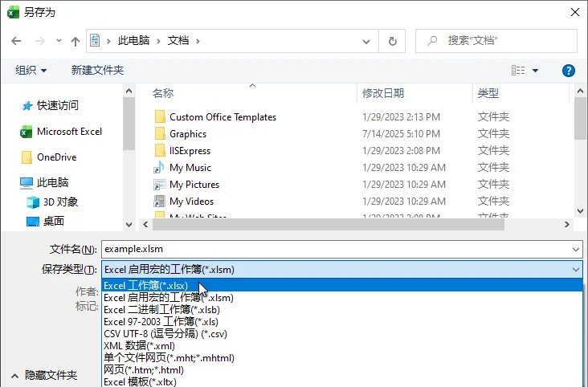The height and width of the screenshot is (387, 588).
Task: Choose CSV UTF-8 (逗号分隔) format
Action: click(342, 334)
